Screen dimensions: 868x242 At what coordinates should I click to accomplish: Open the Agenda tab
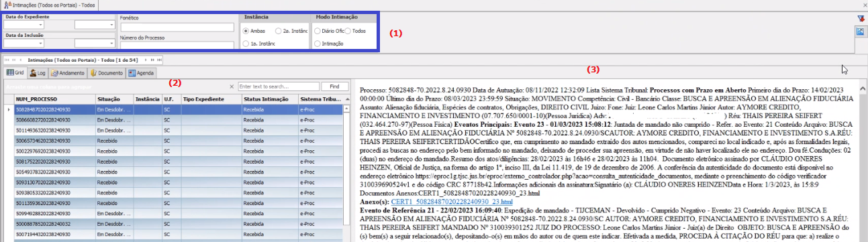pyautogui.click(x=142, y=72)
